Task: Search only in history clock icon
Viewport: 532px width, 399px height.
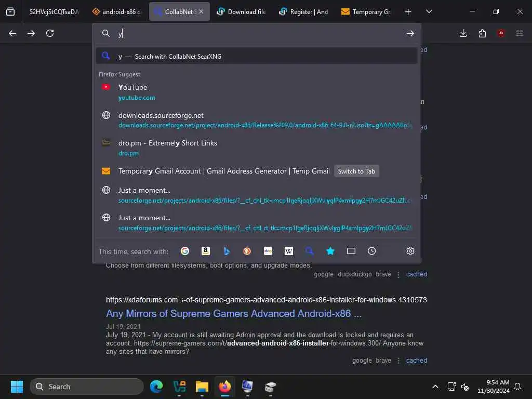Action: pyautogui.click(x=372, y=251)
